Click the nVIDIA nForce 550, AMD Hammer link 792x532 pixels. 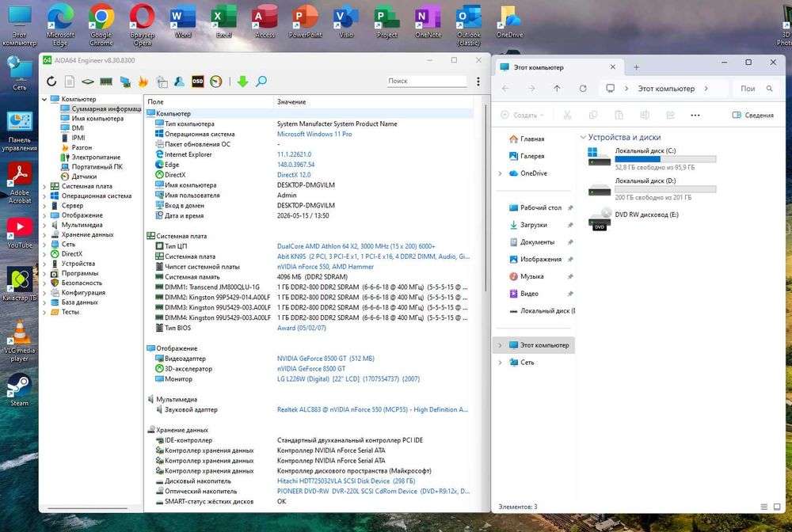point(326,267)
